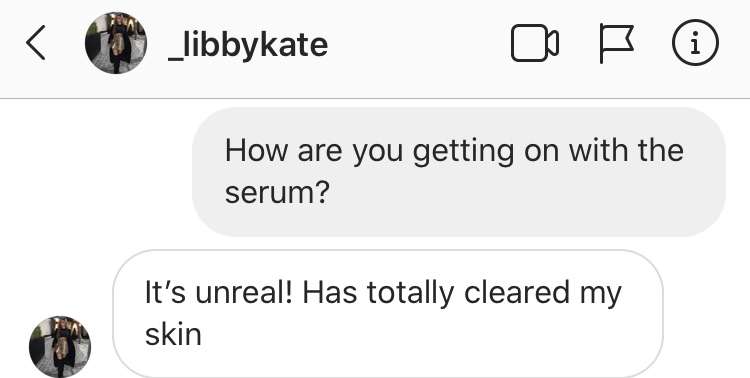This screenshot has height=378, width=750.
Task: Flag this conversation with the flag icon
Action: [617, 44]
